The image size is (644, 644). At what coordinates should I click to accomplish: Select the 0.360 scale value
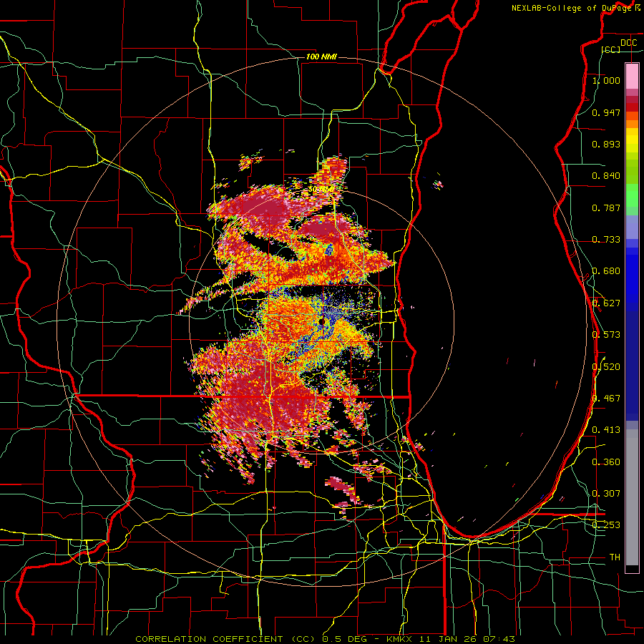(x=606, y=462)
